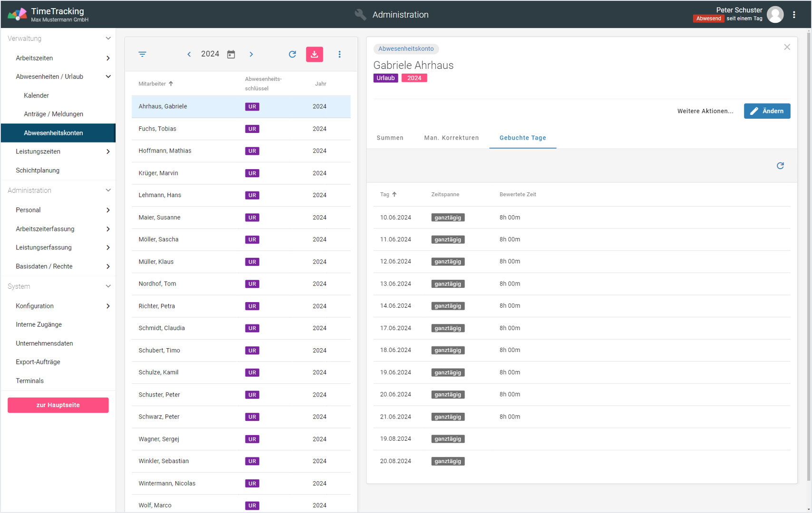Open the calendar year picker icon
The height and width of the screenshot is (513, 812).
click(231, 54)
